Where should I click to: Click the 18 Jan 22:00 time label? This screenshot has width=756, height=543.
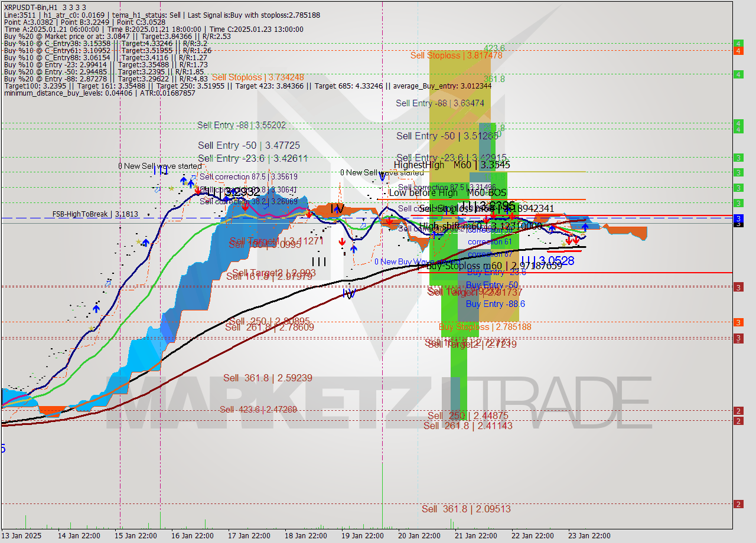[x=307, y=536]
